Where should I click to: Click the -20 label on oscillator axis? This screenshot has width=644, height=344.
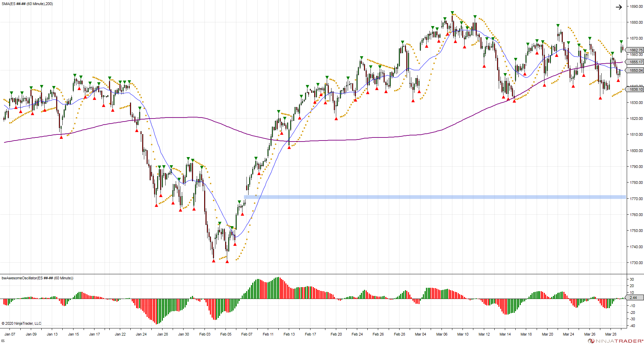632,313
